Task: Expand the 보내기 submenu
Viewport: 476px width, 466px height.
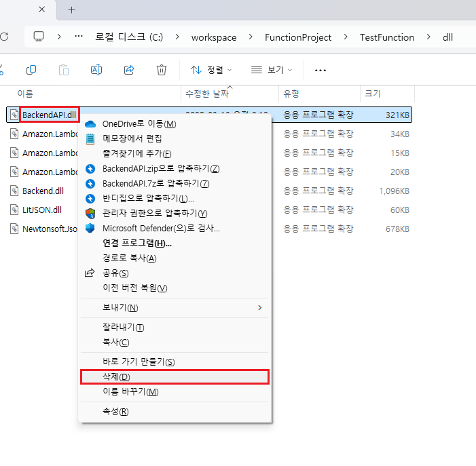Action: click(175, 308)
